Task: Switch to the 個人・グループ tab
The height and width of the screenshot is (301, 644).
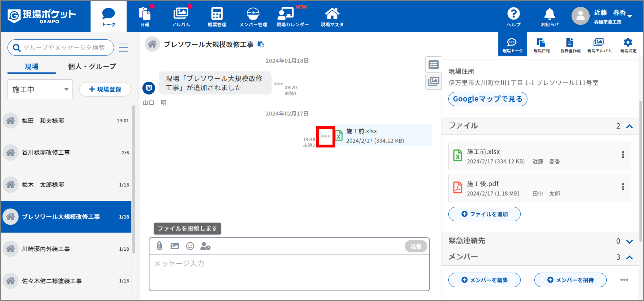Action: tap(92, 67)
